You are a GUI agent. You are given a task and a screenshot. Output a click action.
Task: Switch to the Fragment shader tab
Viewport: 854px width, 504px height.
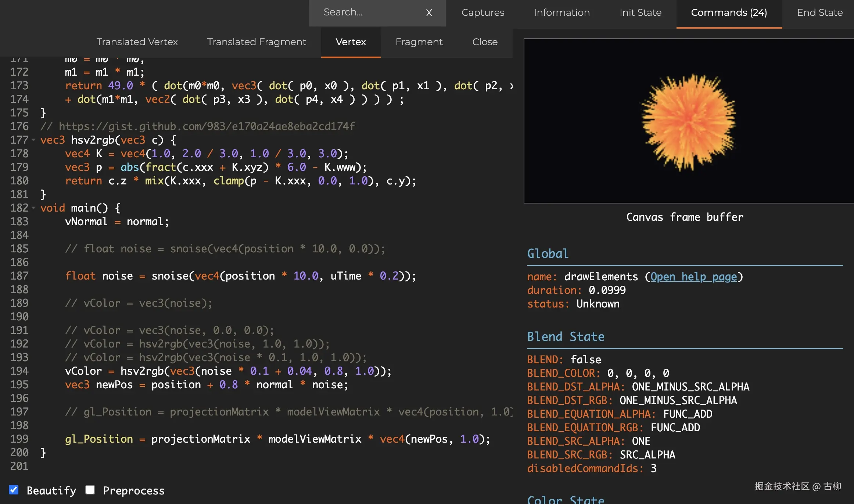[x=419, y=42]
